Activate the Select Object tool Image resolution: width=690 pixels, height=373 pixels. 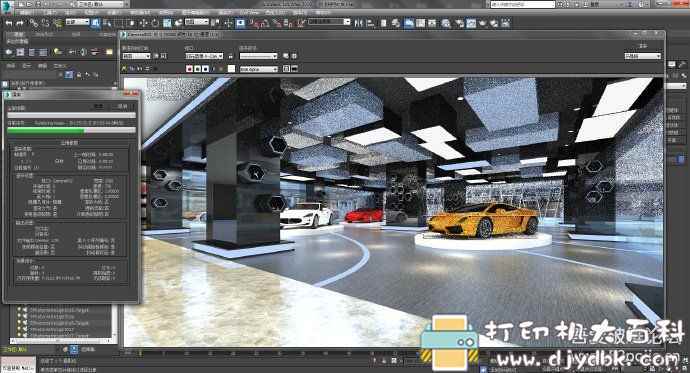point(95,23)
